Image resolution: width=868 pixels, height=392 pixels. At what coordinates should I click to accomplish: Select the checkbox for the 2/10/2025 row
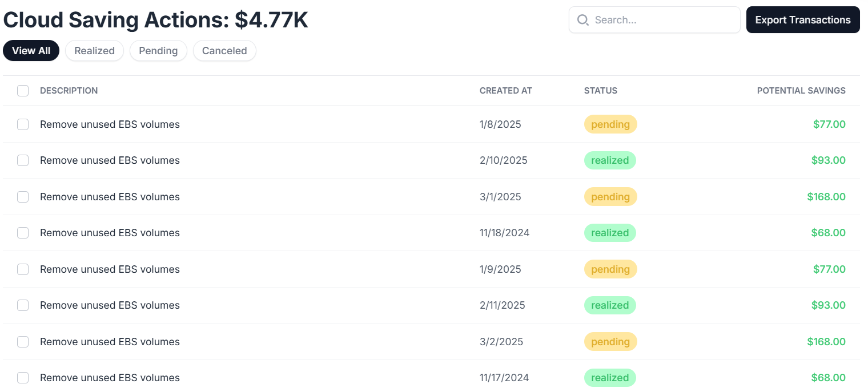pos(23,160)
